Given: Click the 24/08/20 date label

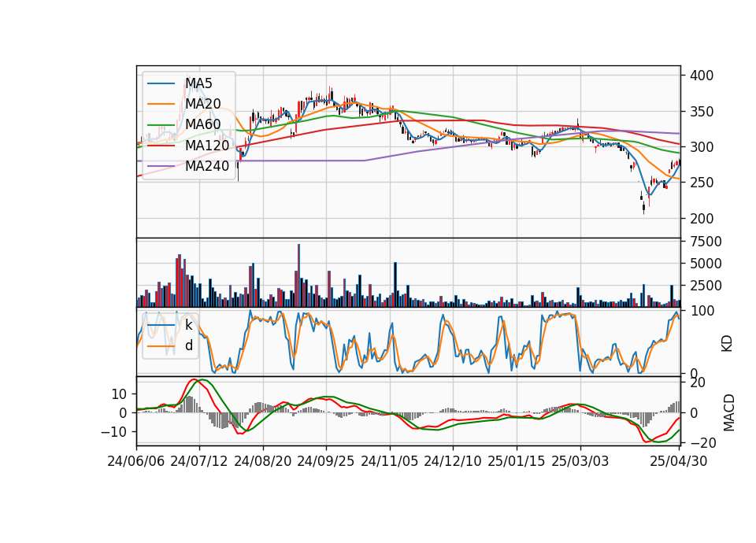Looking at the screenshot, I should coord(263,461).
